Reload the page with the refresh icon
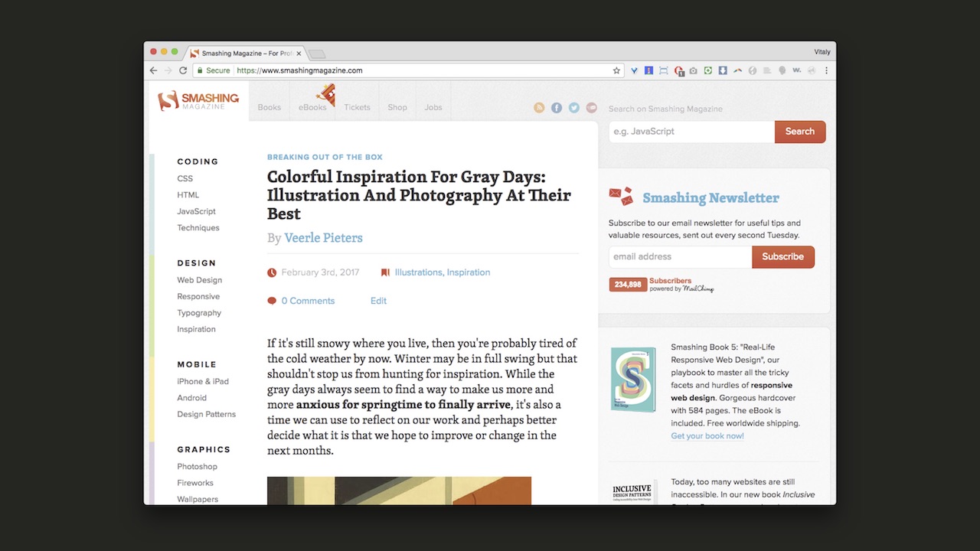 183,70
